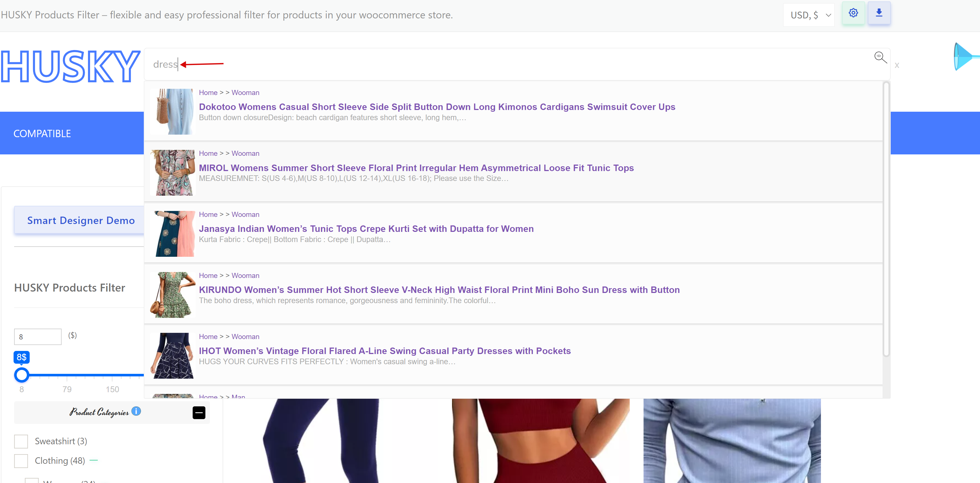This screenshot has height=483, width=980.
Task: Click the minimum price input box
Action: pos(38,337)
